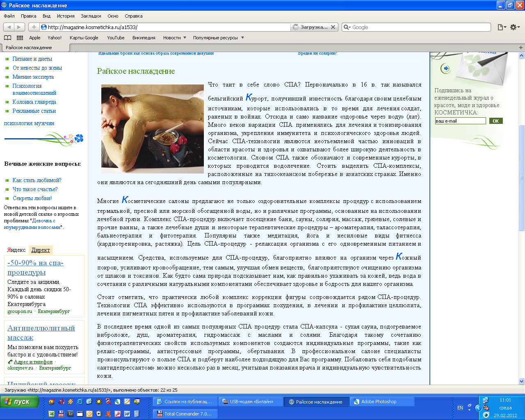
Task: Open the Apple bookmark
Action: 35,38
